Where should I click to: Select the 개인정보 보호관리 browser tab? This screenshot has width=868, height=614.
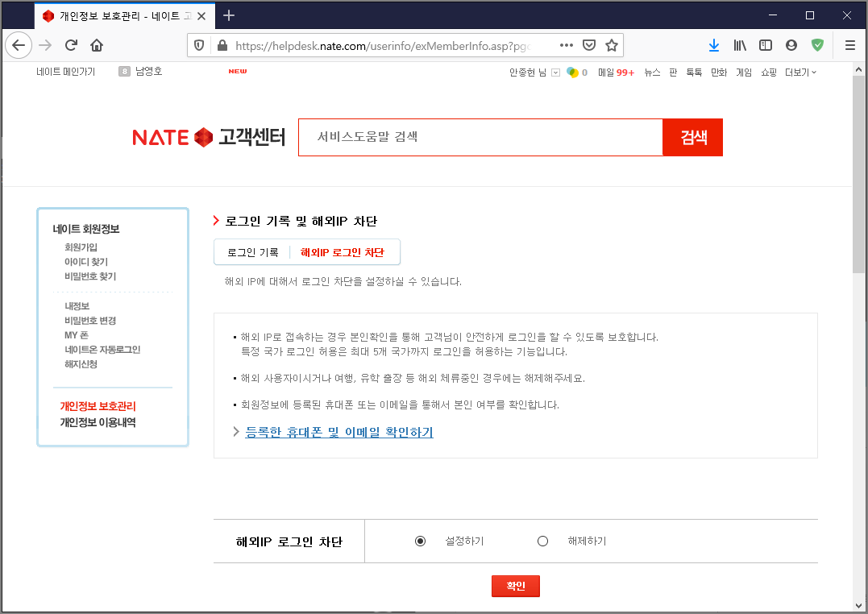click(125, 16)
